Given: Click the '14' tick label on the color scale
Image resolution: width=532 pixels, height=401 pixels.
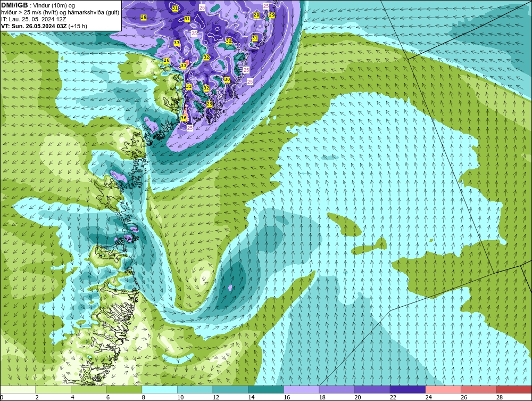Looking at the screenshot, I should click(252, 397).
